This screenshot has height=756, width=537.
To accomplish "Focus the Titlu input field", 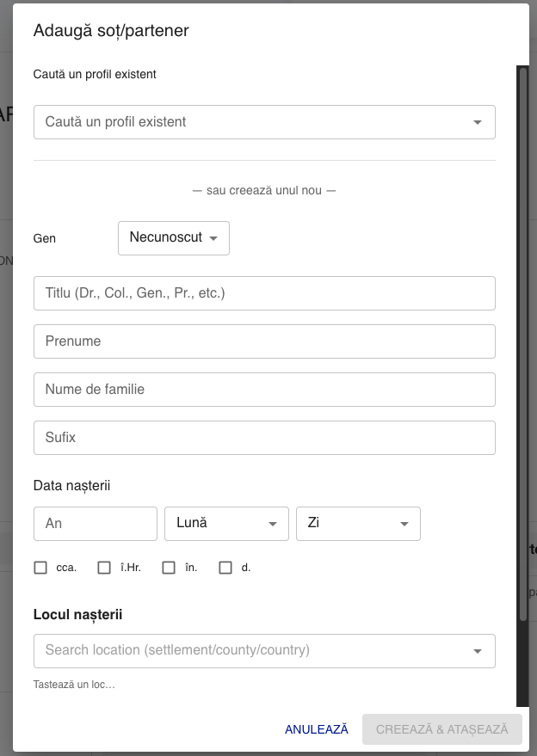I will (264, 293).
